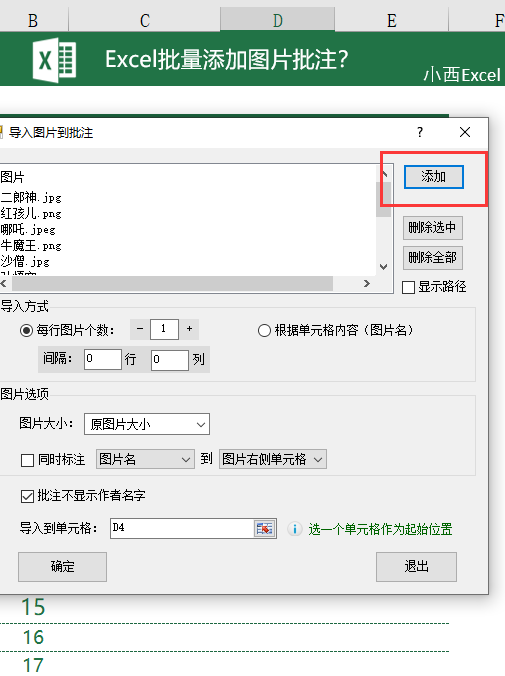Click the 添加 button
Viewport: 505px width, 676px height.
(433, 177)
